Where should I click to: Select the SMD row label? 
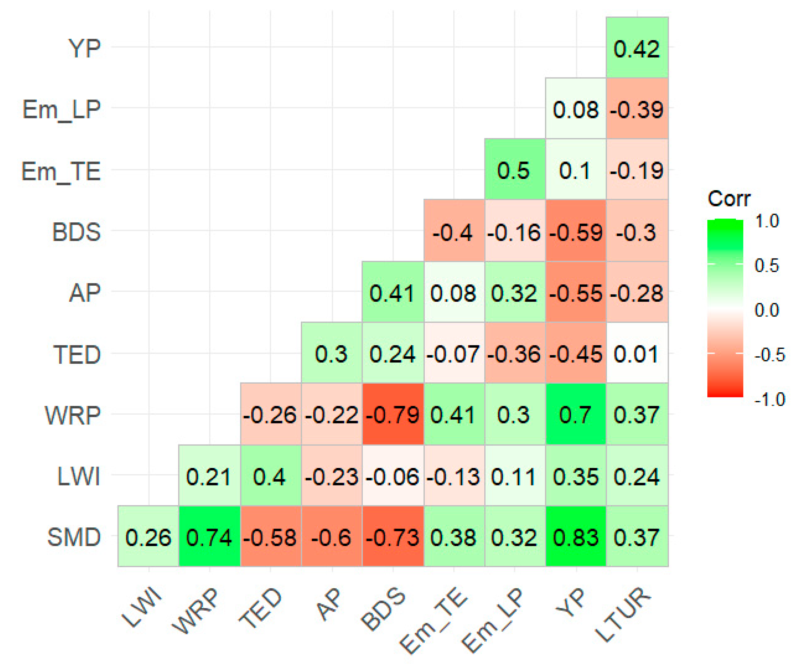(x=74, y=537)
